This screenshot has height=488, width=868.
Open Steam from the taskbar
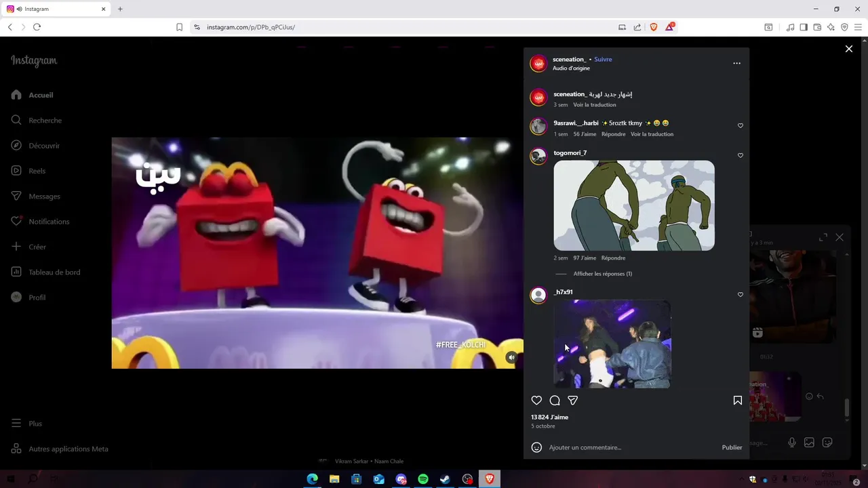pos(445,479)
